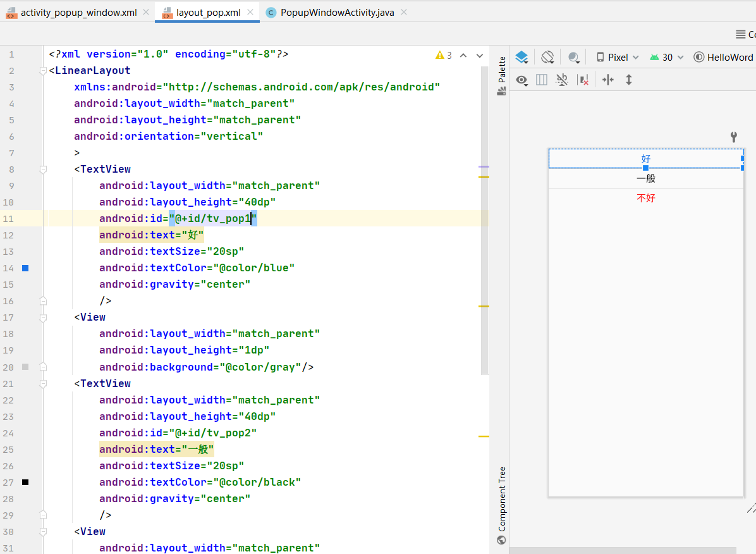756x554 pixels.
Task: Go to previous highlighted error arrow
Action: [463, 56]
